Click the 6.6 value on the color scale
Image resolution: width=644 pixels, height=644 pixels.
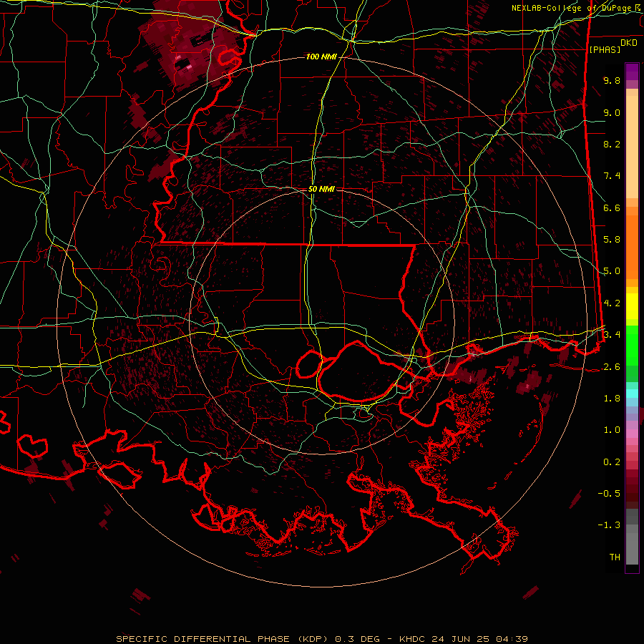[x=612, y=208]
